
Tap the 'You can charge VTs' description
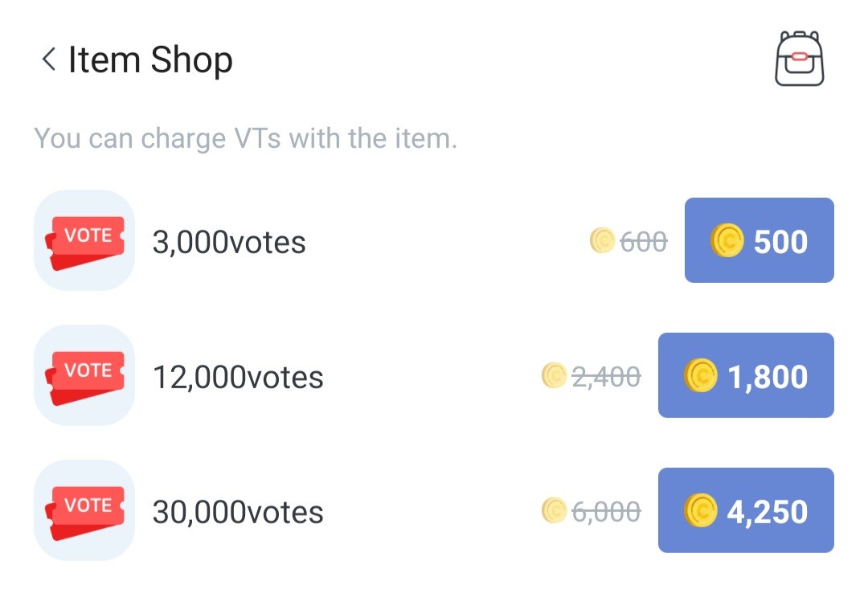click(x=245, y=139)
